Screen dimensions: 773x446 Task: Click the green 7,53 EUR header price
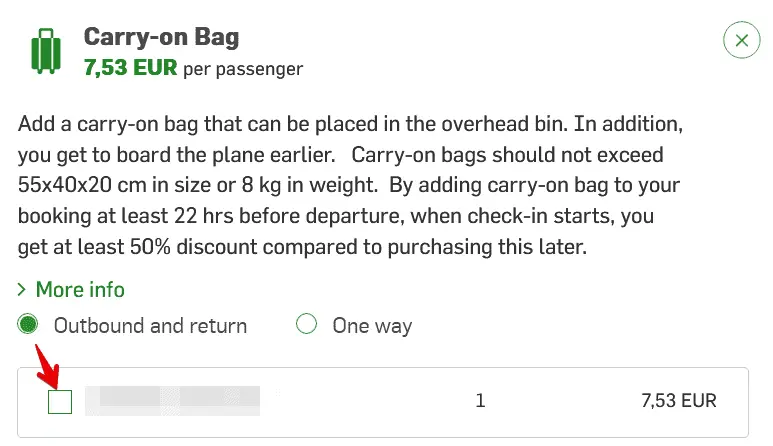(x=130, y=68)
